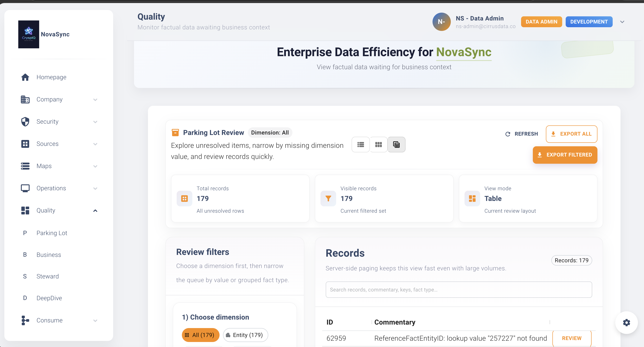The width and height of the screenshot is (644, 347).
Task: Click the records search field
Action: (459, 290)
